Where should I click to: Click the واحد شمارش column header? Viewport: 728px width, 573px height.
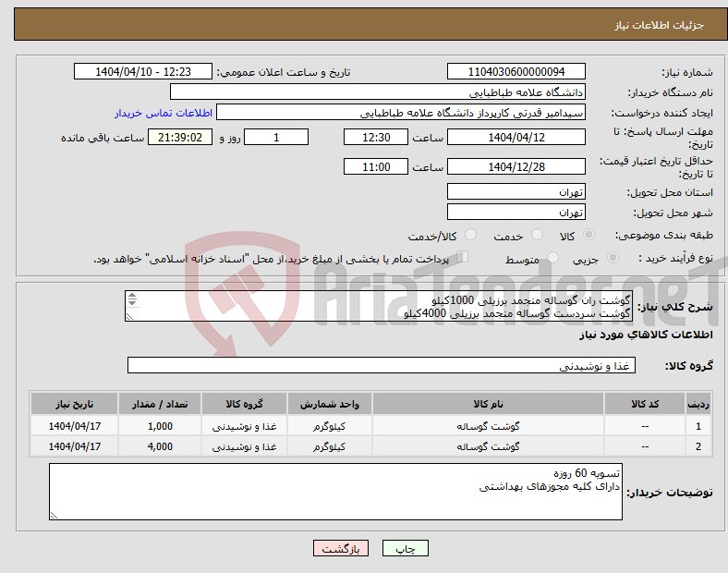pos(329,404)
